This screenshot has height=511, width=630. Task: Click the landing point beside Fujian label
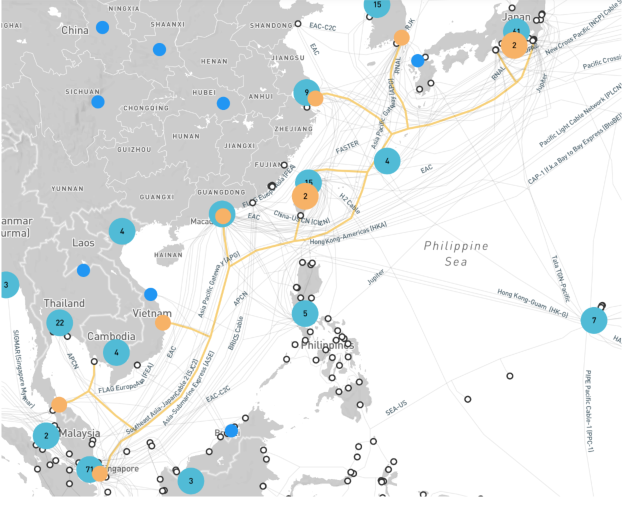(x=284, y=165)
